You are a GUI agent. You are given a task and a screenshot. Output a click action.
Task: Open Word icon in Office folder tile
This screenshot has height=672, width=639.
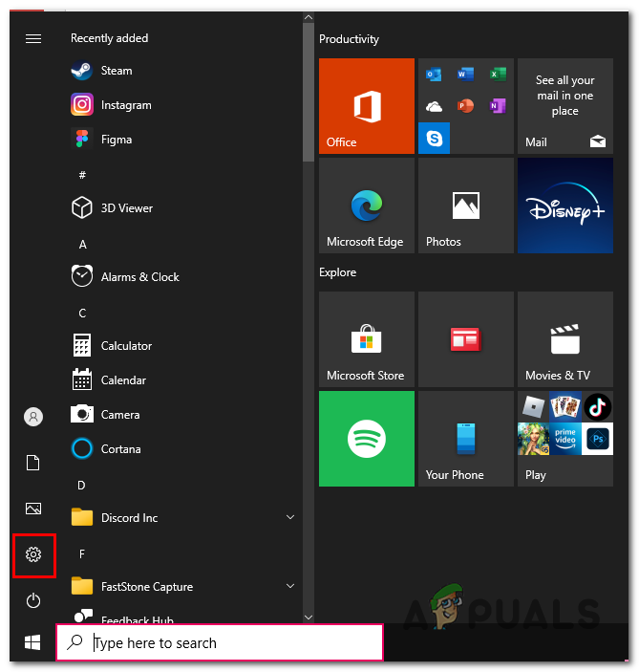pos(465,75)
